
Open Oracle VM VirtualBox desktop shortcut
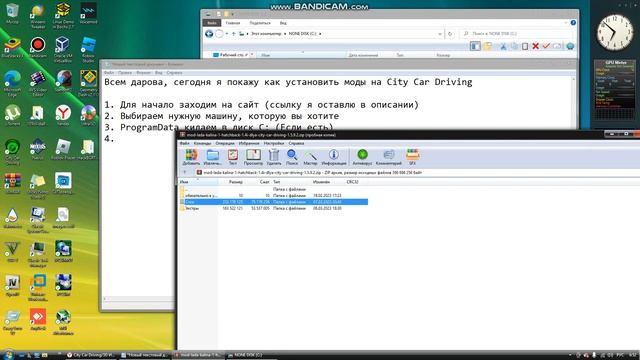[x=63, y=49]
